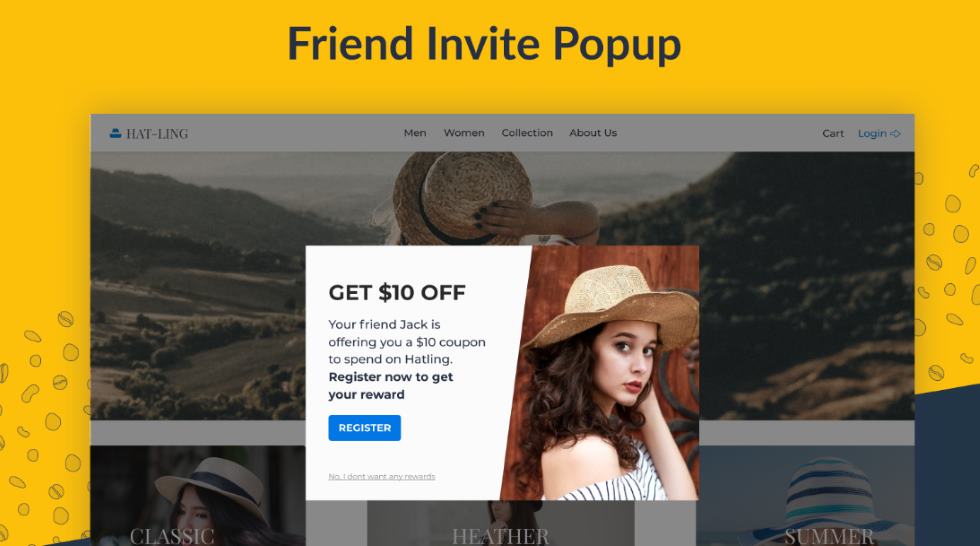Open the HEATHER collection tile

500,523
